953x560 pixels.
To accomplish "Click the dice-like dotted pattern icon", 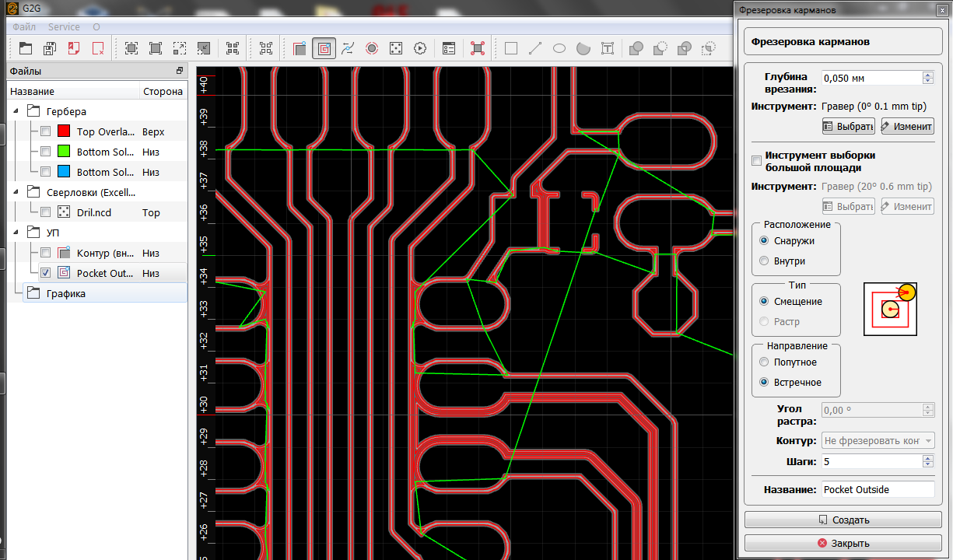I will pos(396,48).
